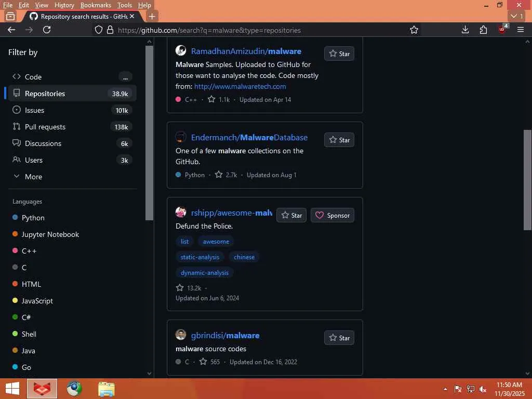This screenshot has height=399, width=532.
Task: Open the File menu
Action: (7, 5)
